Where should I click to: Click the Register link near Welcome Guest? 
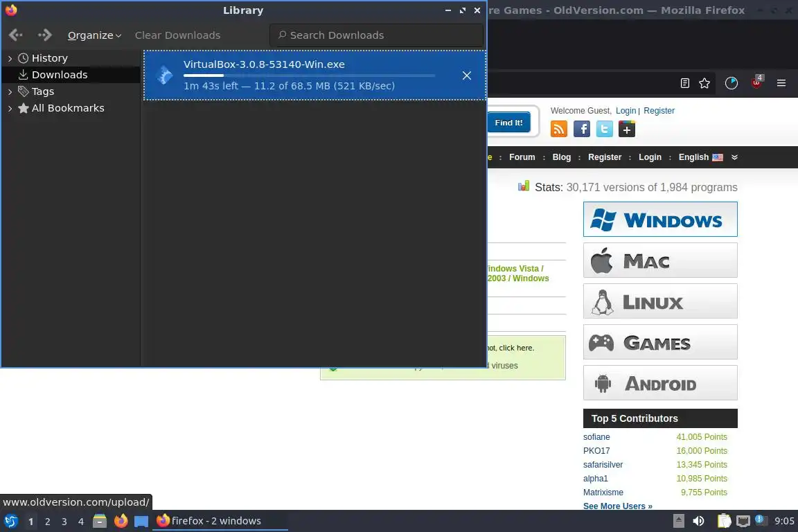(659, 110)
